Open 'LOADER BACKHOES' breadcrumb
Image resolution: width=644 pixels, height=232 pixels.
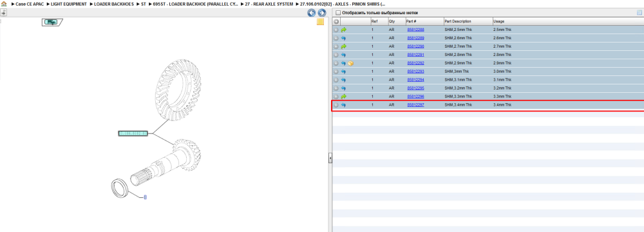(x=114, y=4)
